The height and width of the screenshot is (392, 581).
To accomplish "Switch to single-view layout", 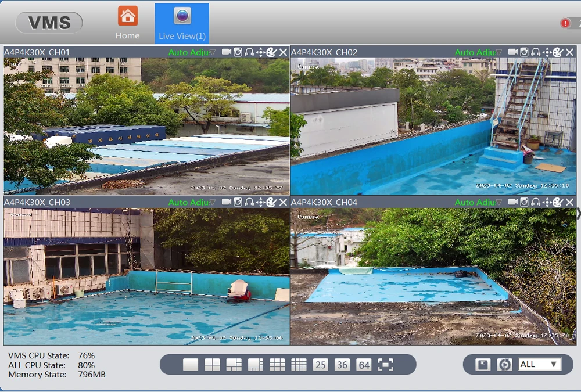I will tap(191, 365).
